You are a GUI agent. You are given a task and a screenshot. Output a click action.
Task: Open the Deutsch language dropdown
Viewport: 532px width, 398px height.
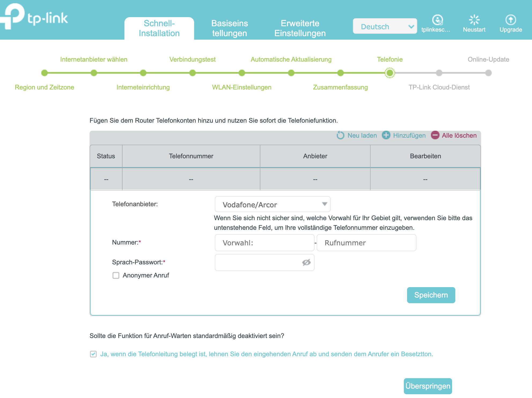tap(385, 26)
